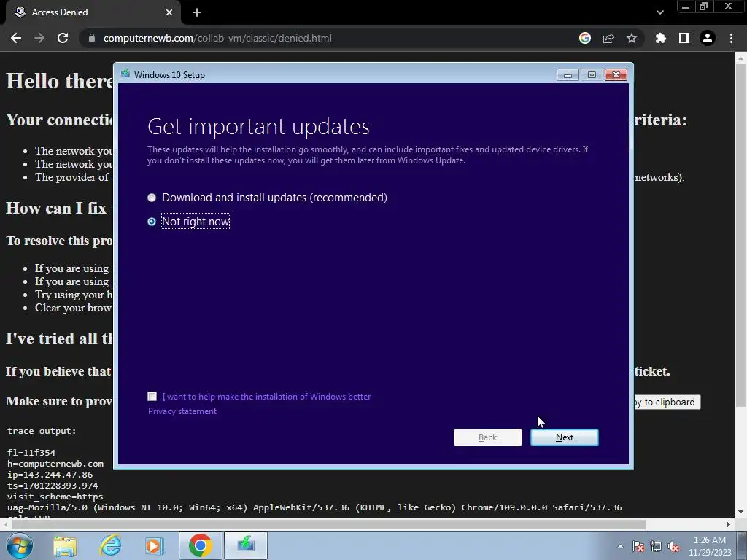Go back in Chrome browser
Screen dimensions: 747x560
point(16,38)
